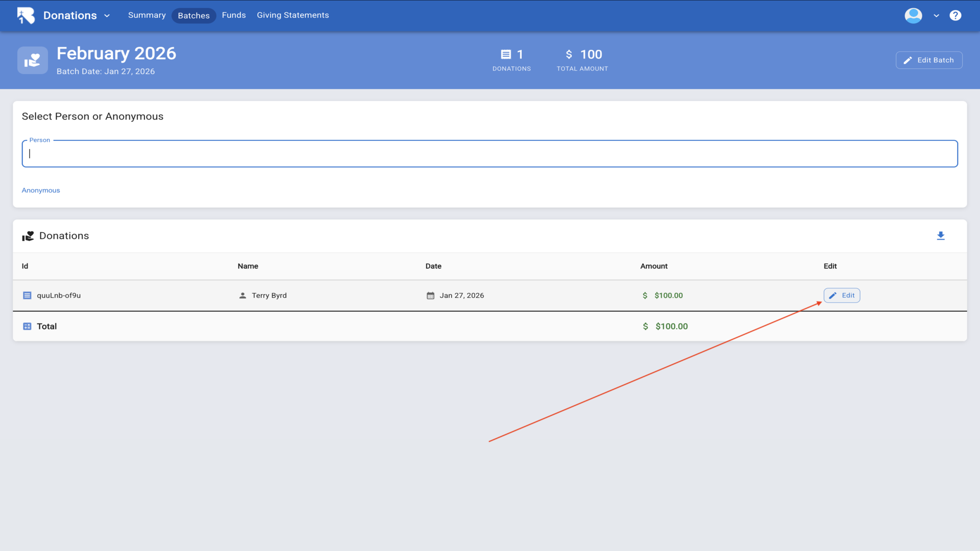Click the Anonymous link
Screen dimensions: 980x551
tap(41, 190)
